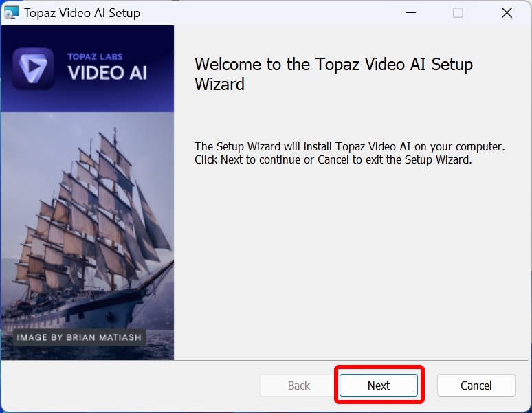Click the 'IMAGE BY BRIAN MATIASH' credit label

79,337
